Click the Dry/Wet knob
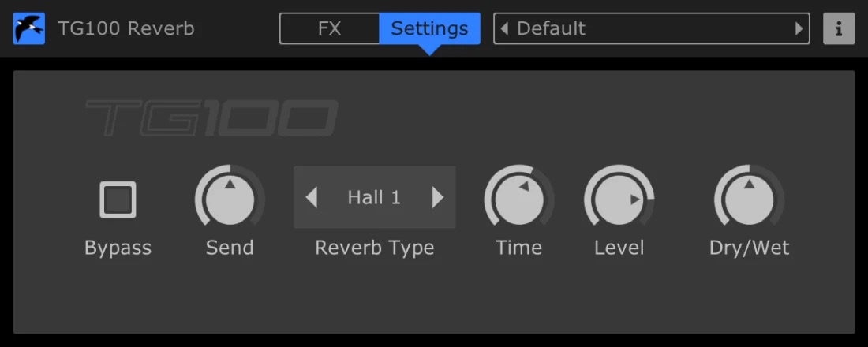The height and width of the screenshot is (347, 868). [749, 200]
